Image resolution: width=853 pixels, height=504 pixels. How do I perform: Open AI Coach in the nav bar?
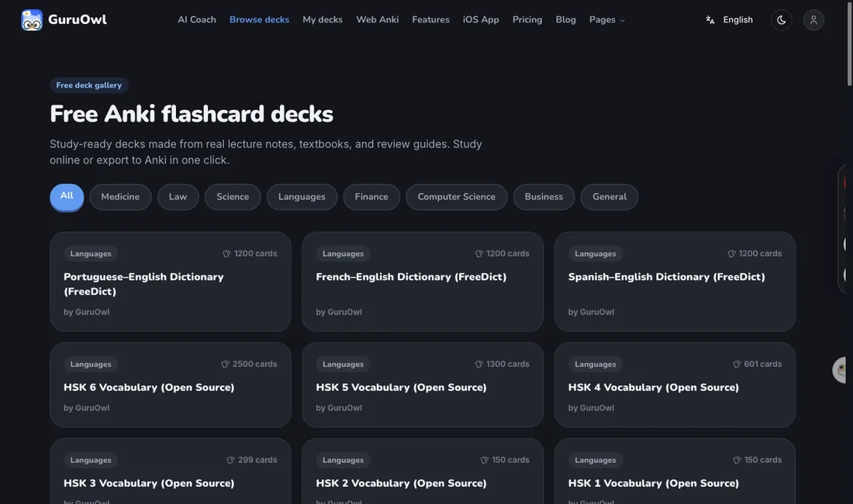197,19
